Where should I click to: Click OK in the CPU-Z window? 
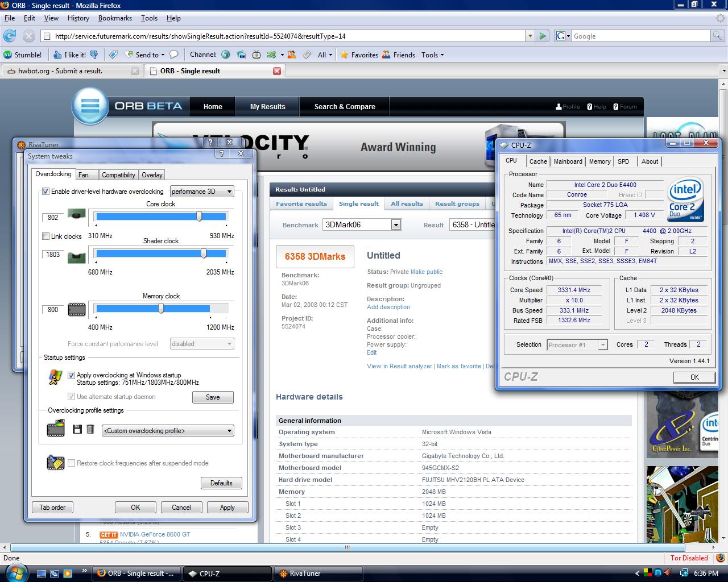point(694,377)
